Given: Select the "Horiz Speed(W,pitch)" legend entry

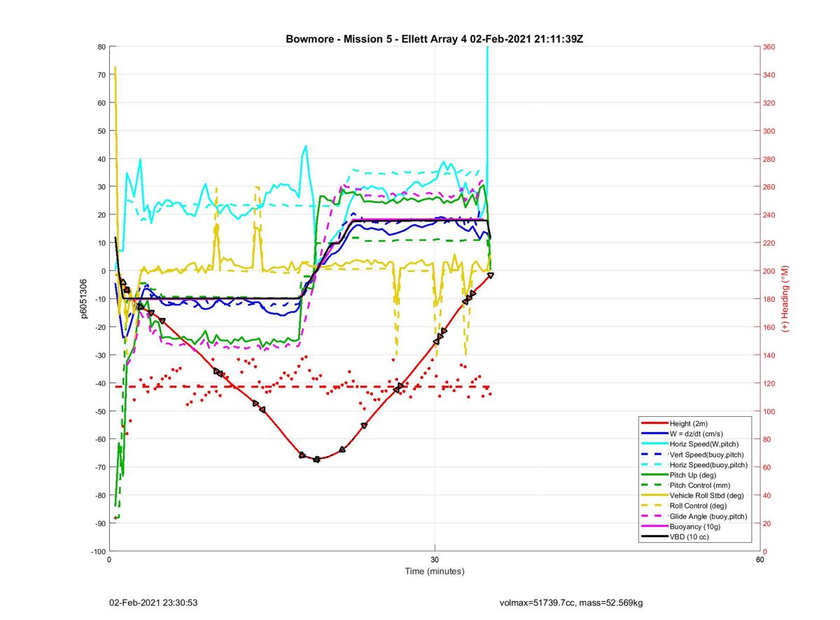Looking at the screenshot, I should (704, 444).
